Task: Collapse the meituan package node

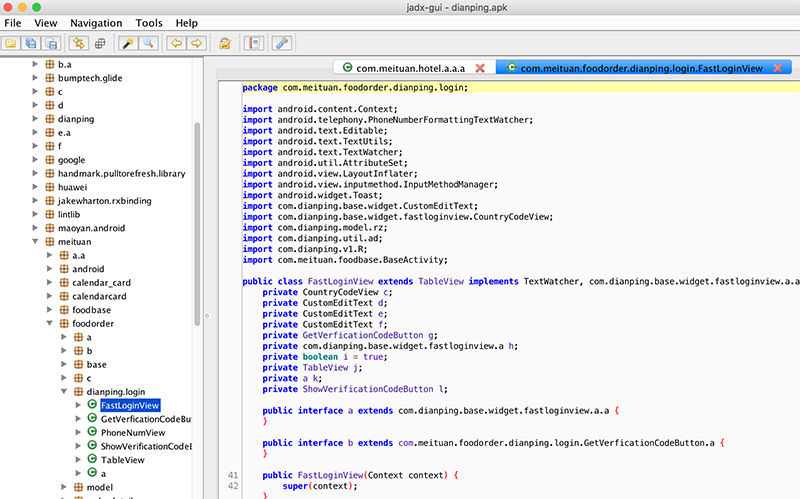Action: coord(35,241)
